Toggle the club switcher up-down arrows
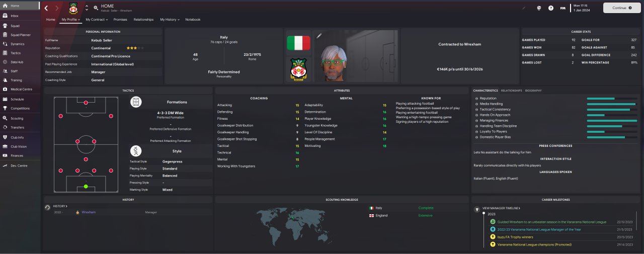644x254 pixels. (x=87, y=8)
